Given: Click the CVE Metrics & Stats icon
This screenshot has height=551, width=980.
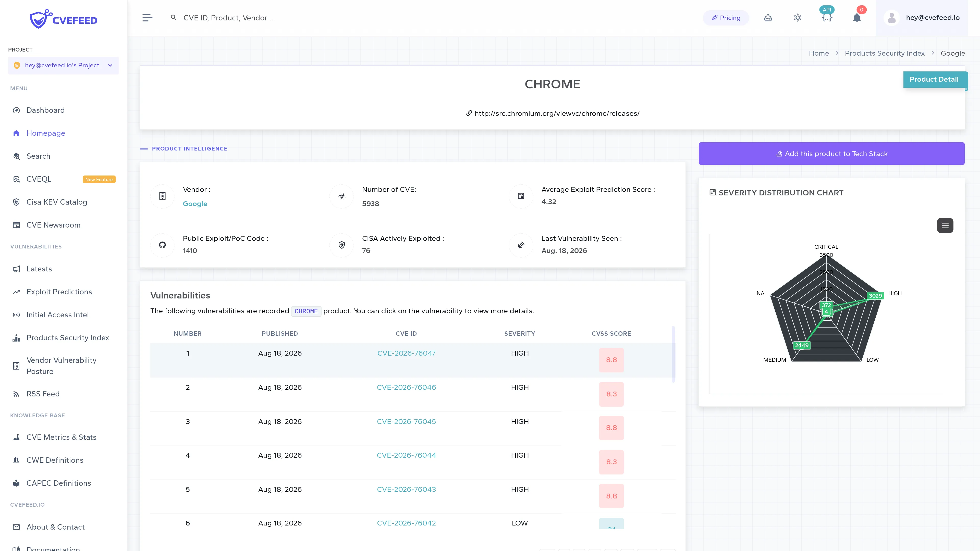Looking at the screenshot, I should pos(16,437).
